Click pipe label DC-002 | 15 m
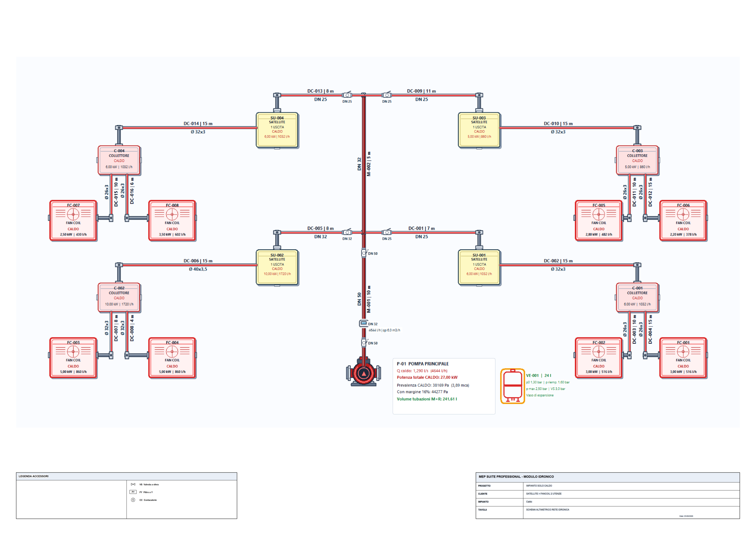The width and height of the screenshot is (756, 535). point(558,261)
